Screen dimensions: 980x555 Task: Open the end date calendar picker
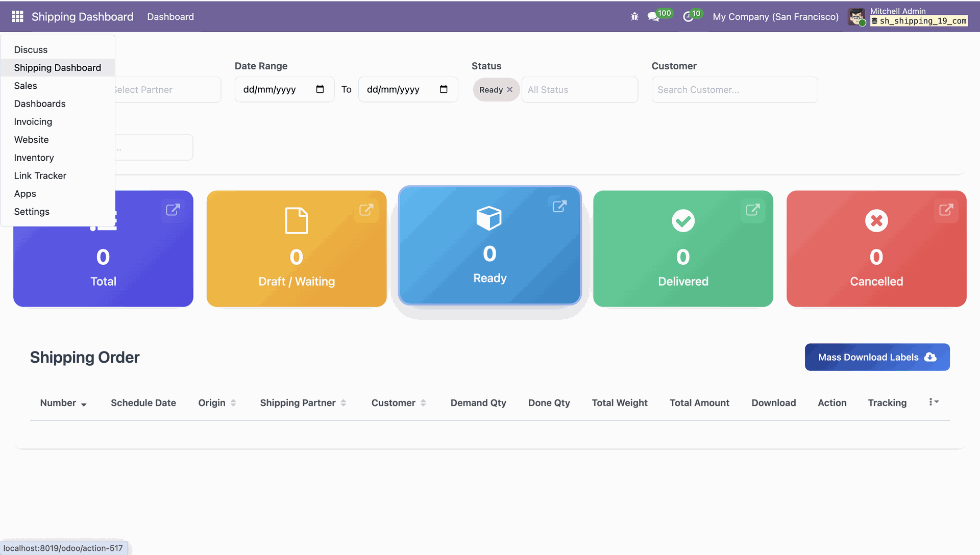[x=444, y=90]
